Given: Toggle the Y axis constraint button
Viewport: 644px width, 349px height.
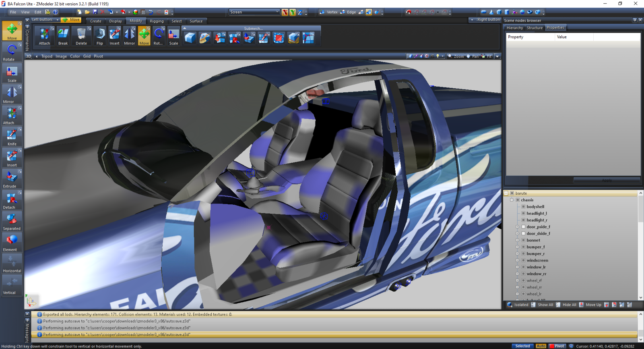Looking at the screenshot, I should click(x=293, y=12).
